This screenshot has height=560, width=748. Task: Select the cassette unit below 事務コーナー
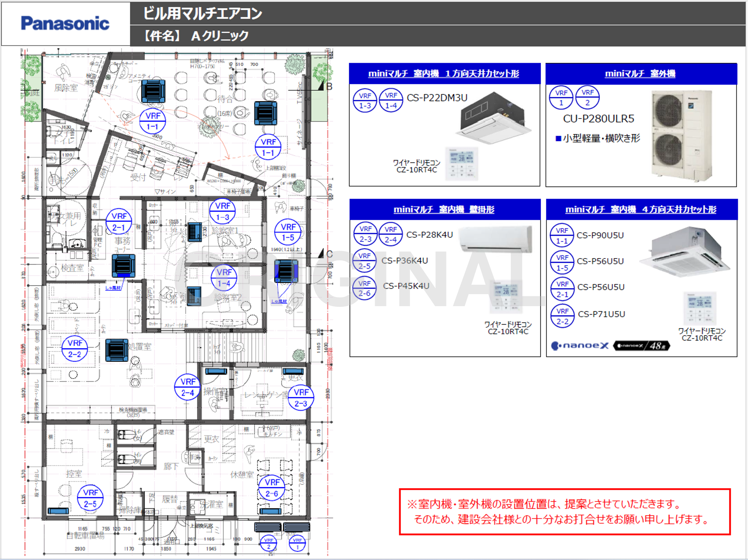(123, 266)
